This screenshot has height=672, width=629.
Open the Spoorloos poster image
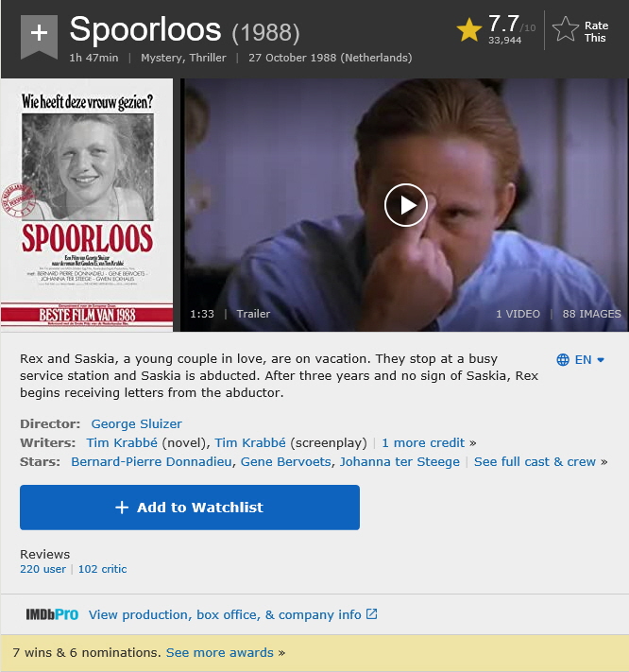pyautogui.click(x=87, y=205)
